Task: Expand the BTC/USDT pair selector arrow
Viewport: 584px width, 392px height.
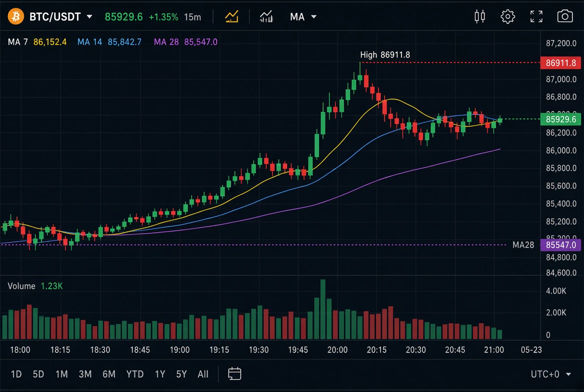Action: (x=89, y=17)
